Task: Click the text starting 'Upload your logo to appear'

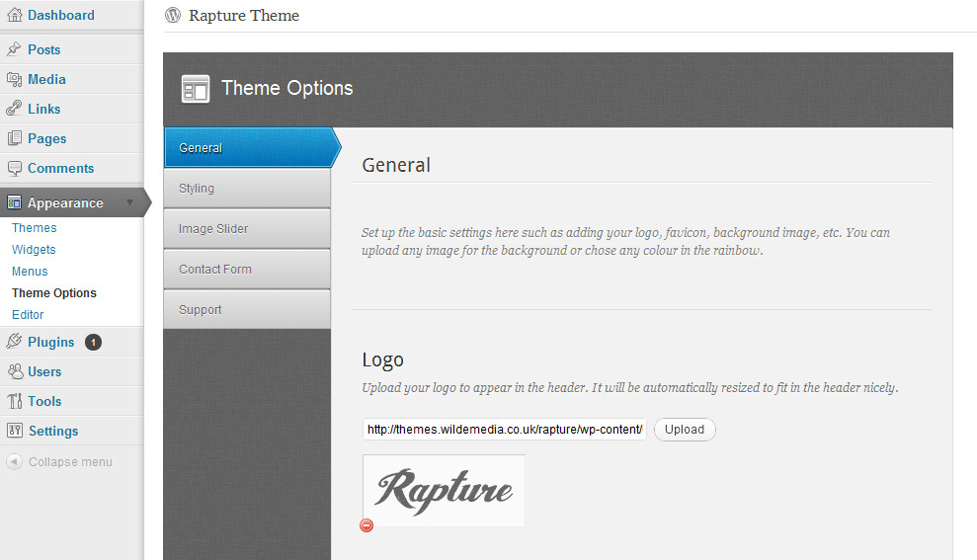Action: click(x=630, y=387)
